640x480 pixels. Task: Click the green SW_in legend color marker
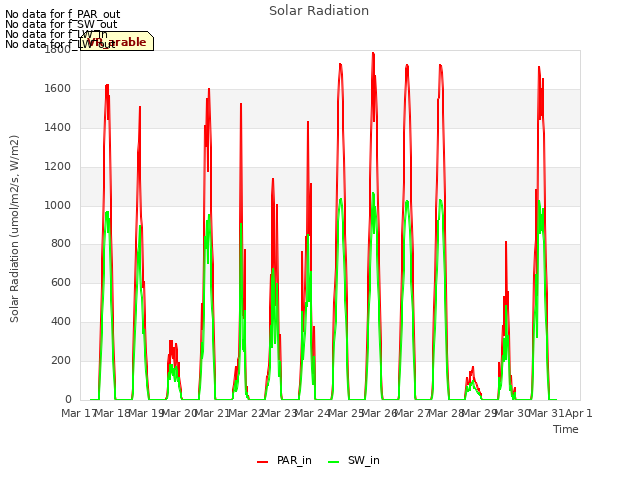click(x=333, y=462)
